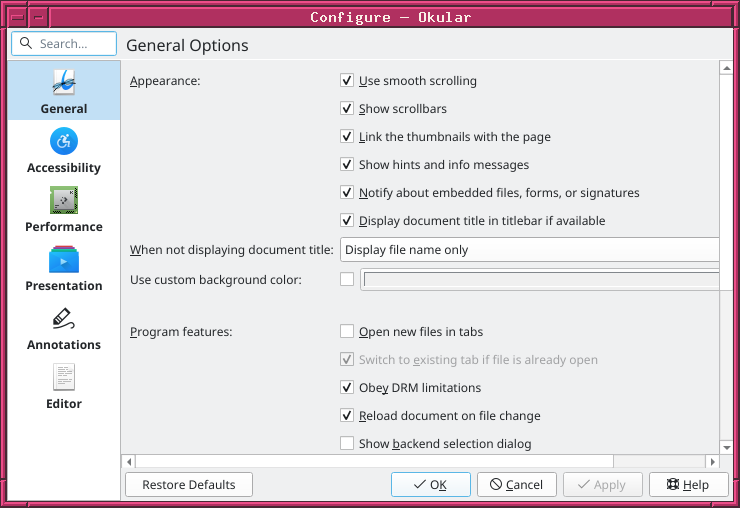This screenshot has width=740, height=508.
Task: Disable Use smooth scrolling
Action: coord(347,80)
